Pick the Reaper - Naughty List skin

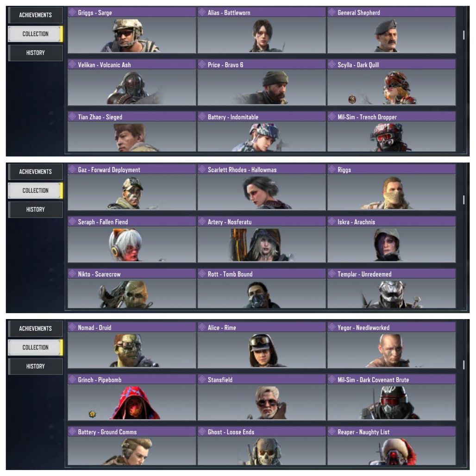(x=392, y=446)
